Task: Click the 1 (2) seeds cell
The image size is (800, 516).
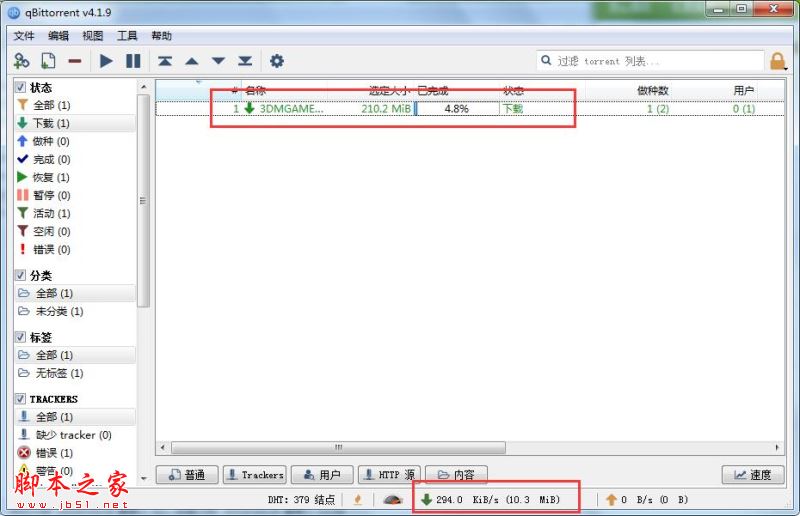Action: point(658,109)
